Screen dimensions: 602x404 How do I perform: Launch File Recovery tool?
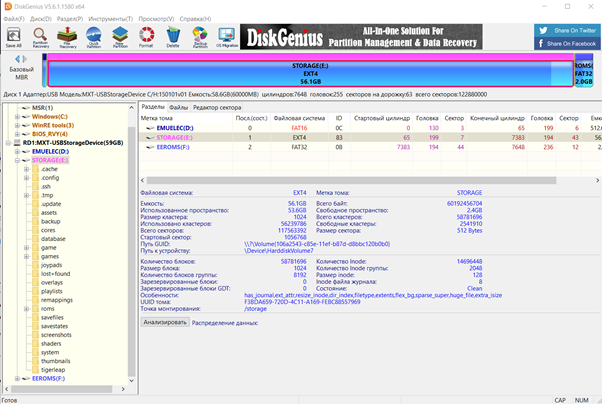[x=67, y=37]
